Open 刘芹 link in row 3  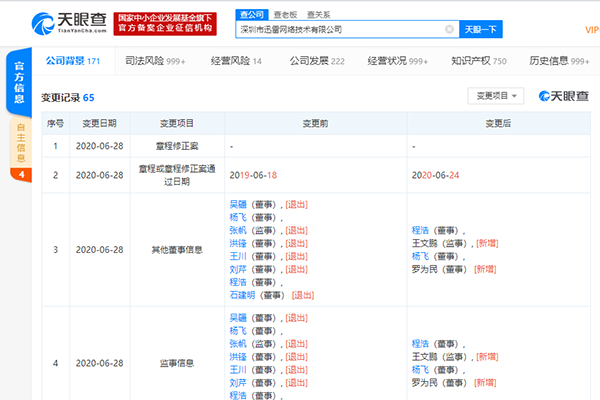[238, 269]
